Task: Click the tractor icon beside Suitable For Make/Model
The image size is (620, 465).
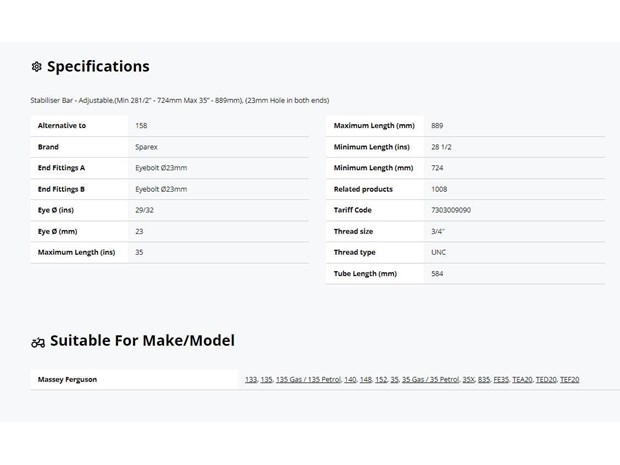Action: [x=38, y=342]
